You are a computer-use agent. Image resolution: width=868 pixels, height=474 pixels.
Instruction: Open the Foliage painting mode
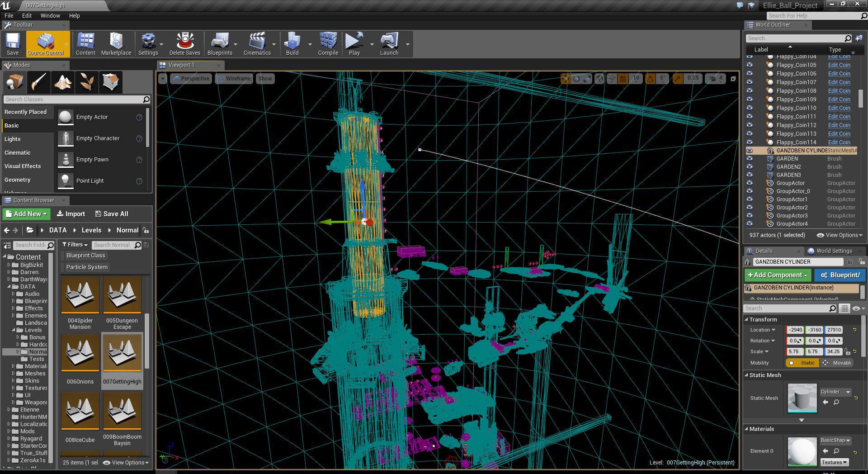(87, 82)
